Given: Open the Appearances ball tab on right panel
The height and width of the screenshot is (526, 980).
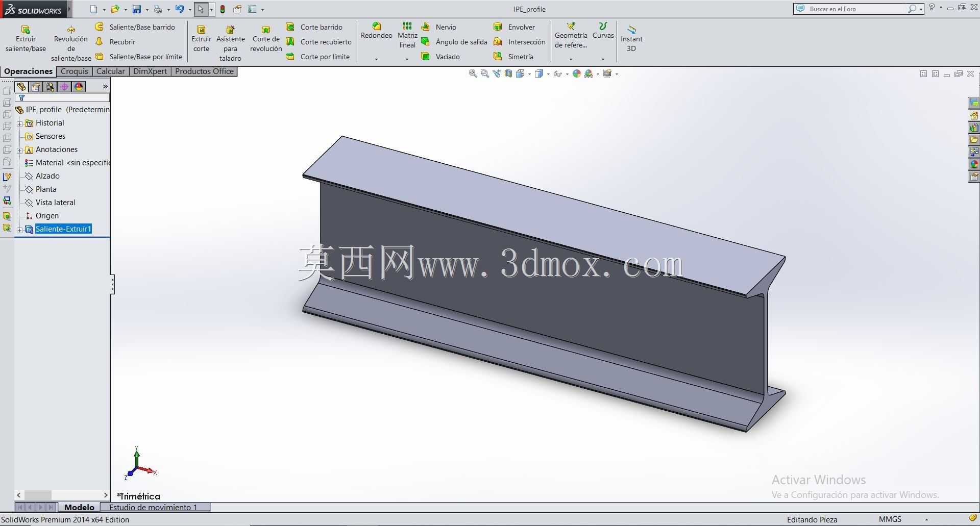Looking at the screenshot, I should [974, 164].
